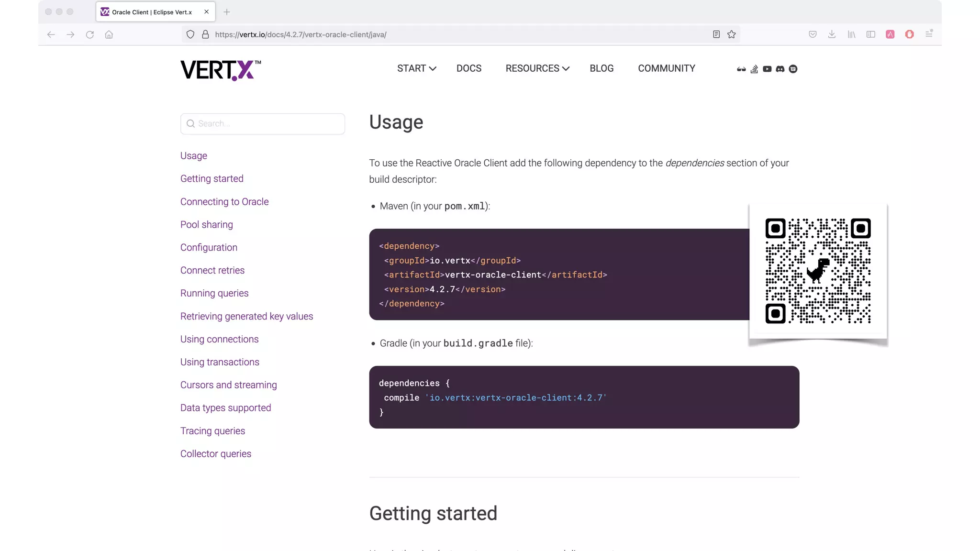The height and width of the screenshot is (551, 980).
Task: Open the COMMUNITY navigation item
Action: coord(667,68)
